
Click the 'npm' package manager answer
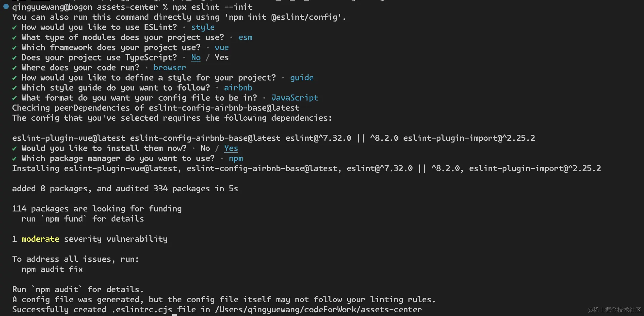(236, 159)
